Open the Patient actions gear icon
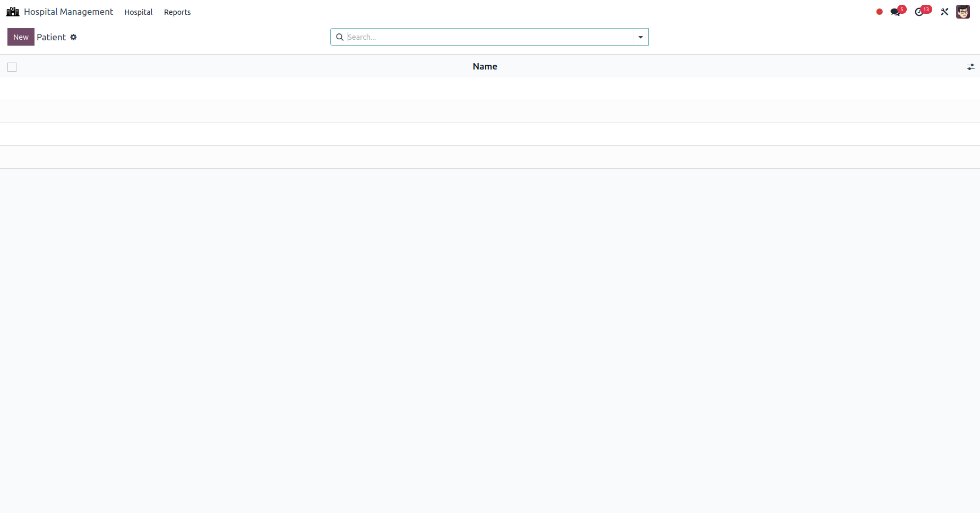 tap(73, 37)
